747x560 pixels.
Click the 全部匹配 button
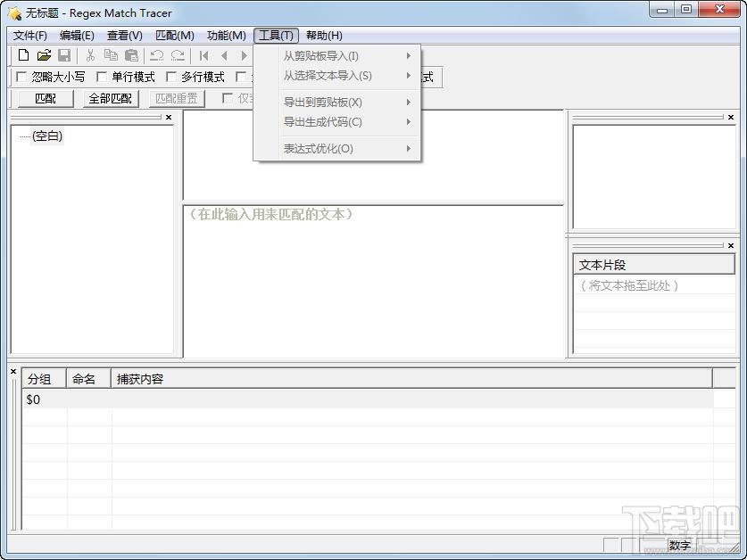point(111,98)
